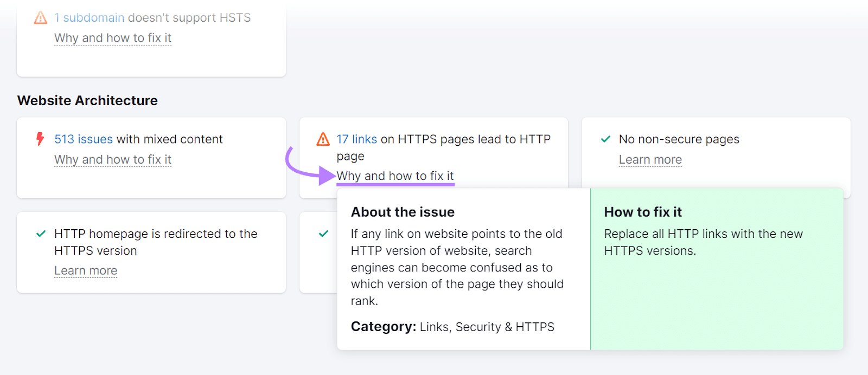
Task: Click the green checkmark on the partially hidden card
Action: [x=323, y=234]
